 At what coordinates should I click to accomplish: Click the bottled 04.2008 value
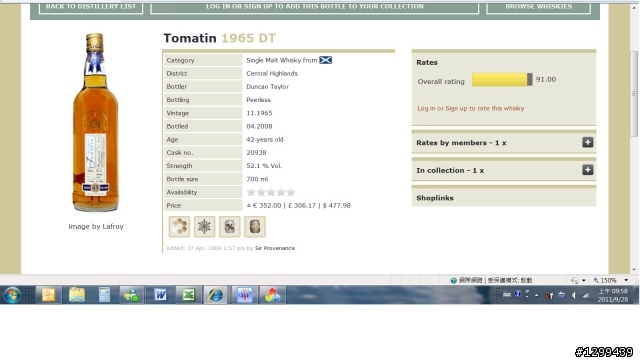259,126
